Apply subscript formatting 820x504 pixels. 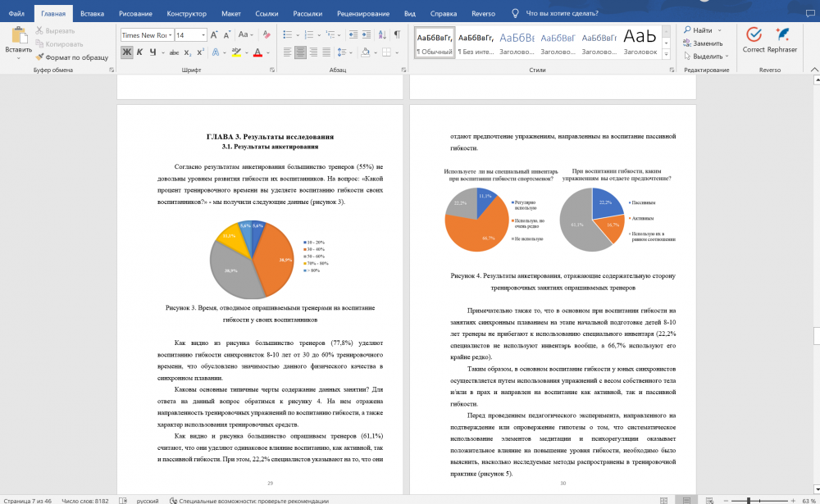(188, 52)
